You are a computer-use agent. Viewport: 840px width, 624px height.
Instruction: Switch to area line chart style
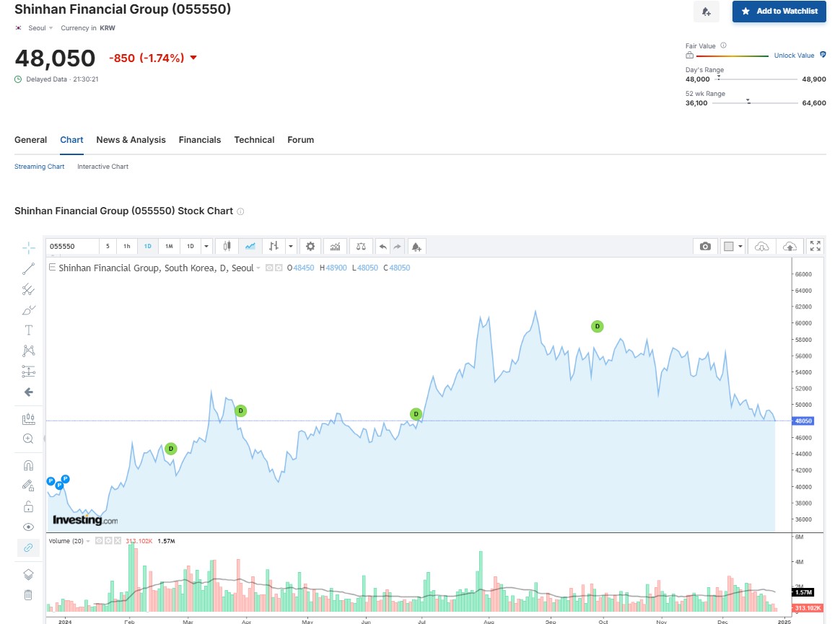point(250,247)
